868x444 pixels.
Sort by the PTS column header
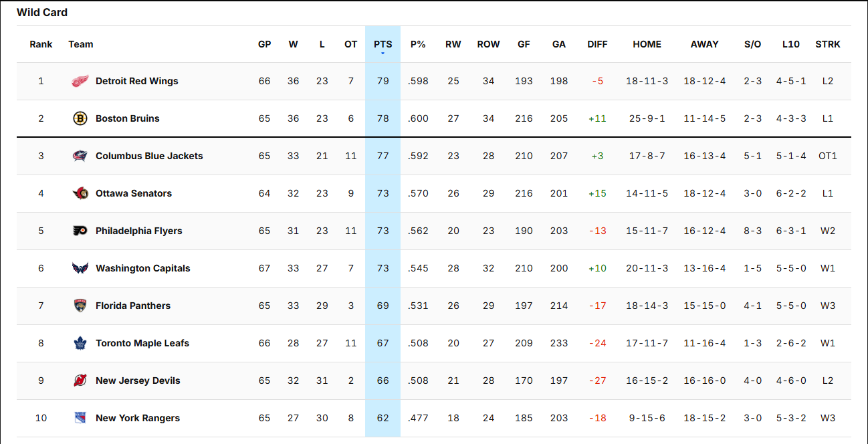click(383, 44)
